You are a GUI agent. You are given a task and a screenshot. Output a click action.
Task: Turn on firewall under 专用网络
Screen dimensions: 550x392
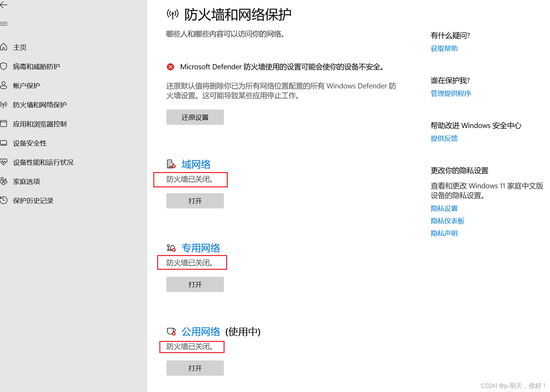click(x=195, y=284)
